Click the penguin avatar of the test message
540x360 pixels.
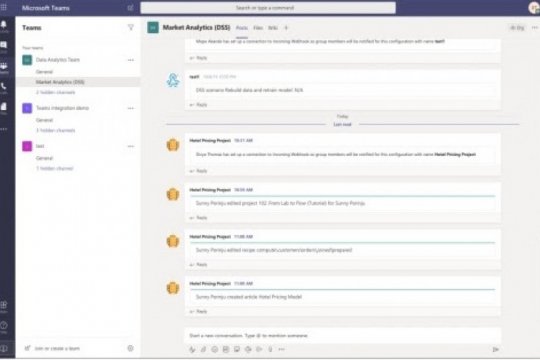(x=173, y=80)
